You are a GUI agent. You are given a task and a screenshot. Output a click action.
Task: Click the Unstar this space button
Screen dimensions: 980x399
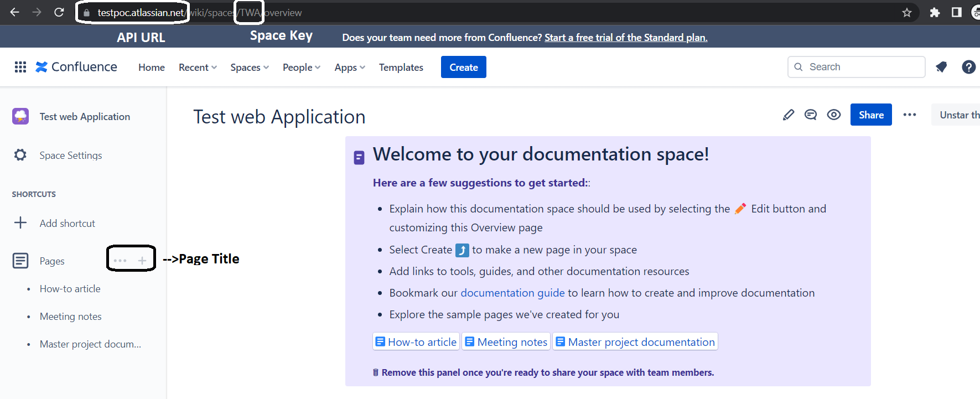click(x=956, y=115)
